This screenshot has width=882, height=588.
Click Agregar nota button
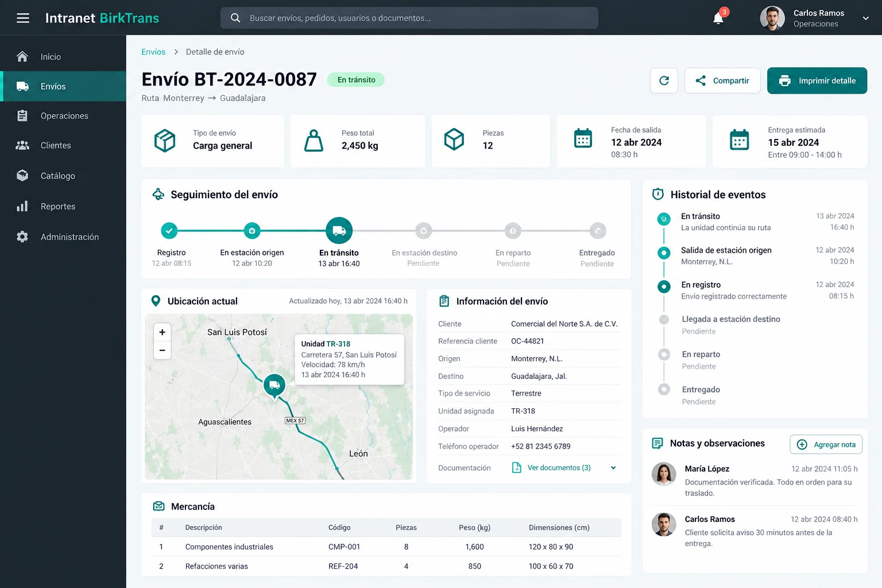coord(826,444)
